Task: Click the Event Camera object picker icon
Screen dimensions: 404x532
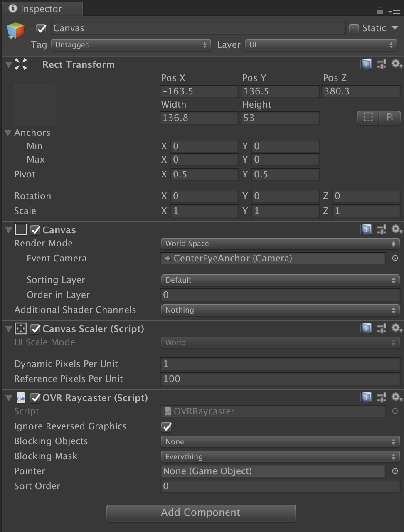Action: tap(395, 258)
